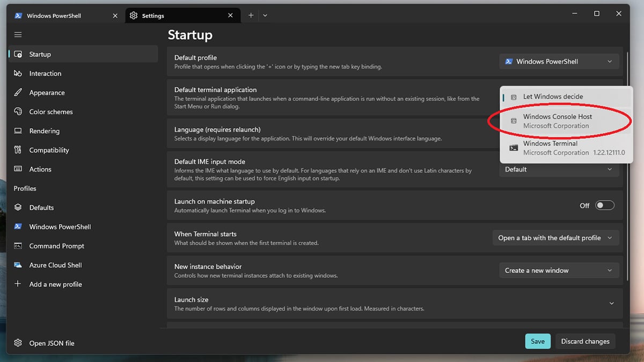Maximize the Terminal window

point(597,14)
